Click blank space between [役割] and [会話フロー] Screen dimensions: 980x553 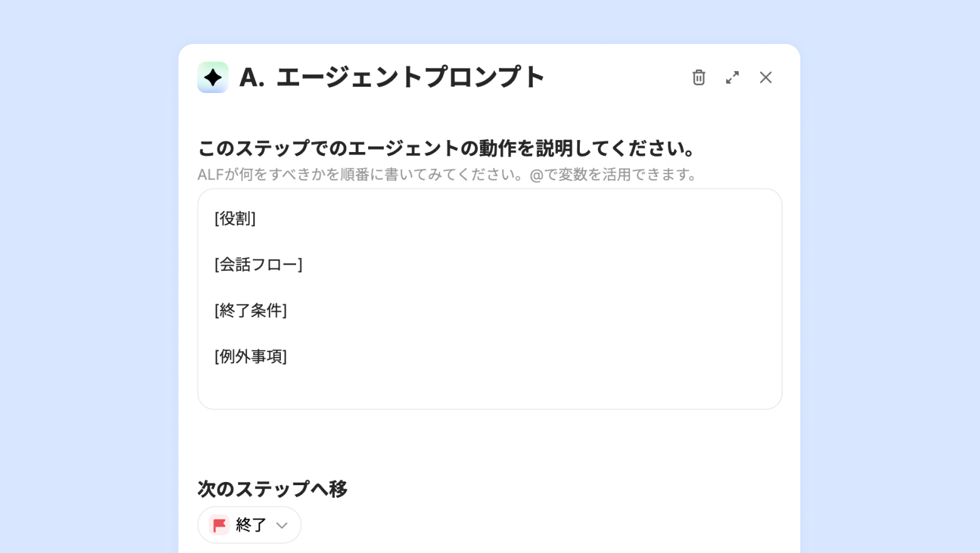coord(490,241)
